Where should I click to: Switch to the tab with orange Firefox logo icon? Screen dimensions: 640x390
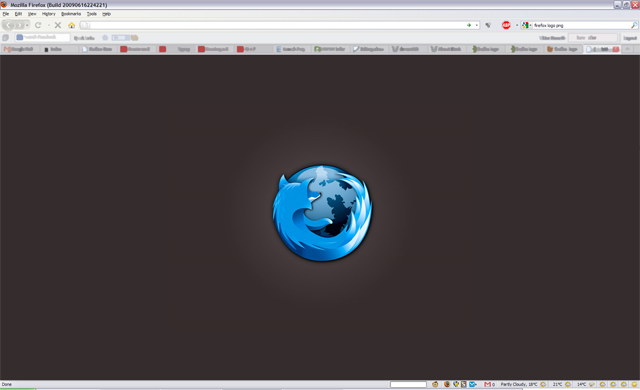(x=563, y=49)
